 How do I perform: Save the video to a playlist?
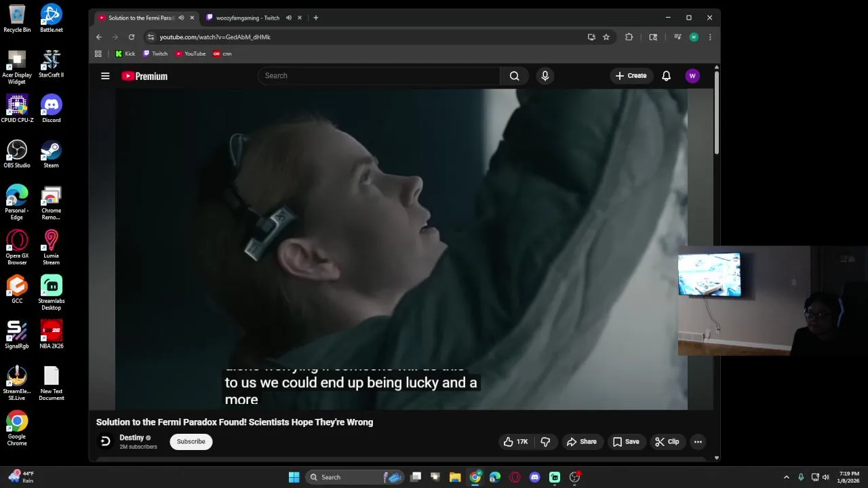(x=626, y=442)
